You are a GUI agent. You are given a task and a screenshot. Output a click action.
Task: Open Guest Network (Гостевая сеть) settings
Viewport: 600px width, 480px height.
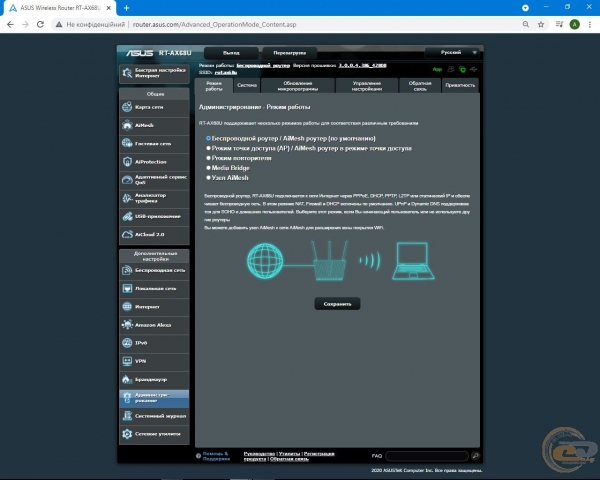click(154, 144)
